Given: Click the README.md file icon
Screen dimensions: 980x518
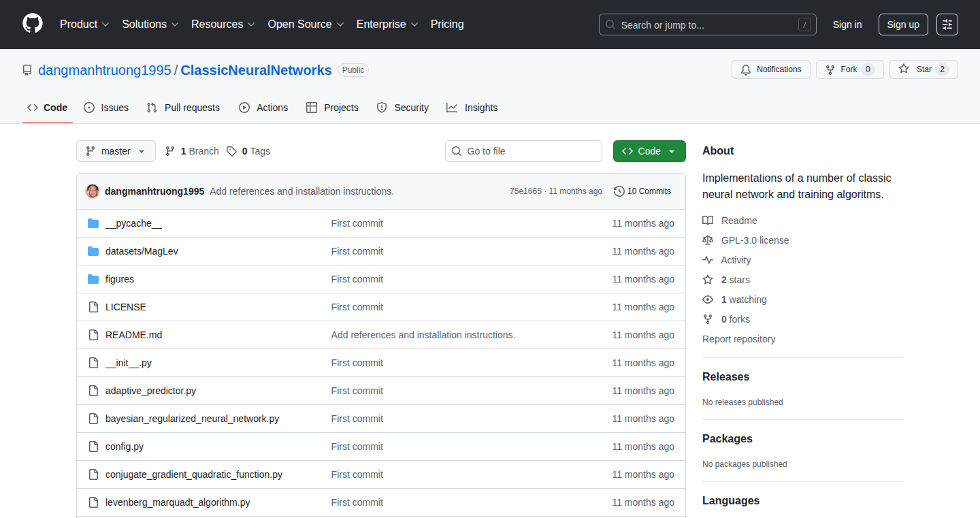Looking at the screenshot, I should [93, 335].
